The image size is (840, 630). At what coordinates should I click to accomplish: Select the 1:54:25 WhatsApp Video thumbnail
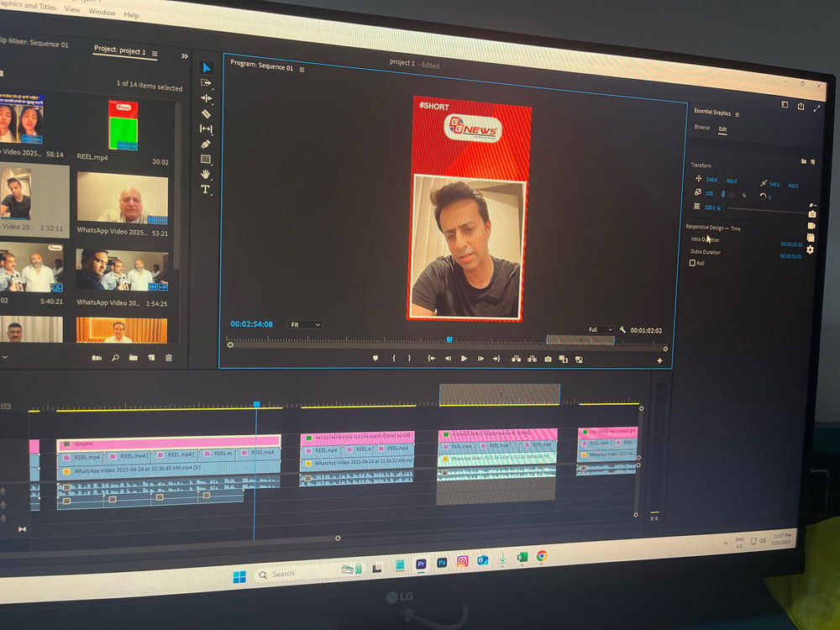tap(122, 270)
